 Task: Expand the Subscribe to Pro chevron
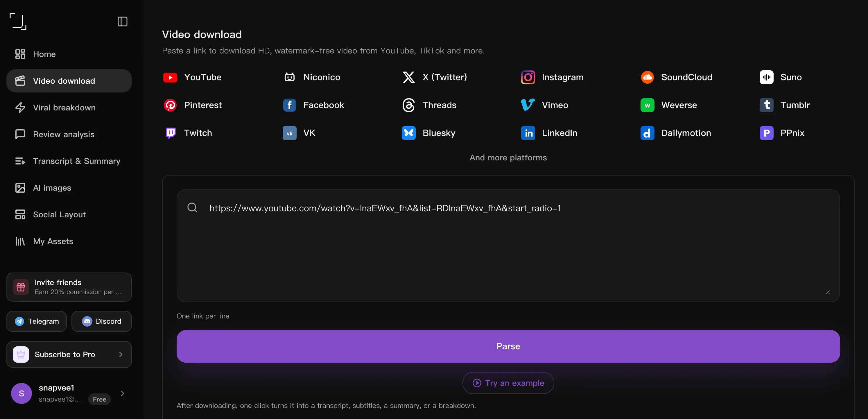coord(121,354)
